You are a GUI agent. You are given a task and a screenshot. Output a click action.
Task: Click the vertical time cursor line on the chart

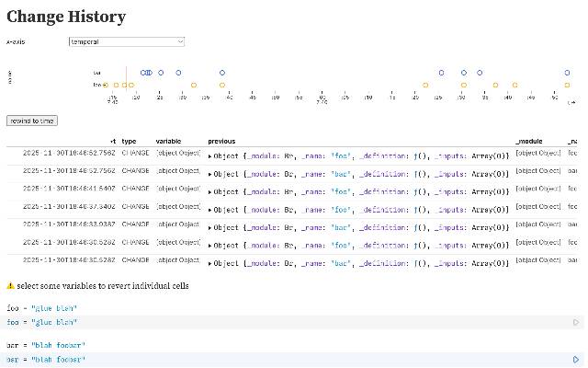click(x=125, y=78)
